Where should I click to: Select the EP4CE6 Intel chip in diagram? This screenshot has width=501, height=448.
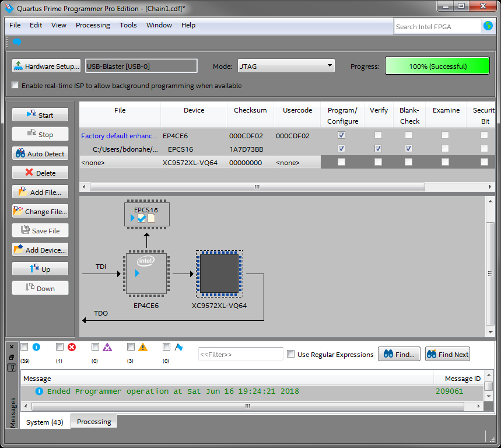coord(146,274)
